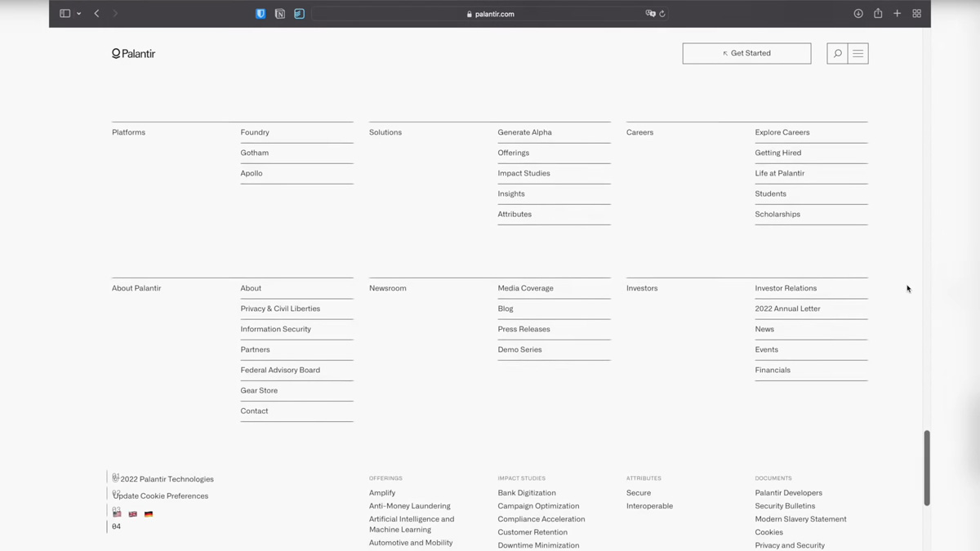Viewport: 980px width, 551px height.
Task: Open Investor Relations link
Action: point(786,288)
